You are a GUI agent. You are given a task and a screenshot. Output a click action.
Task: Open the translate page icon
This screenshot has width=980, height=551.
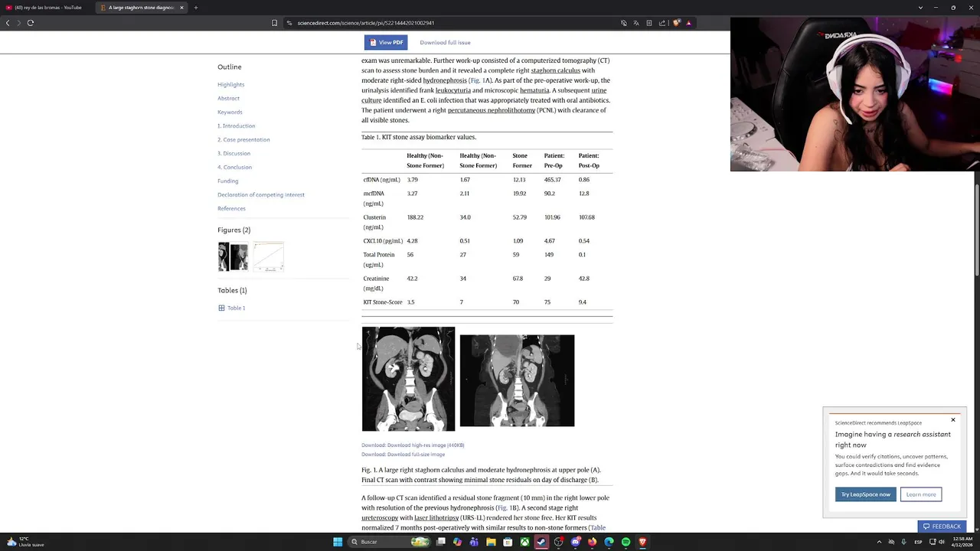pos(636,23)
